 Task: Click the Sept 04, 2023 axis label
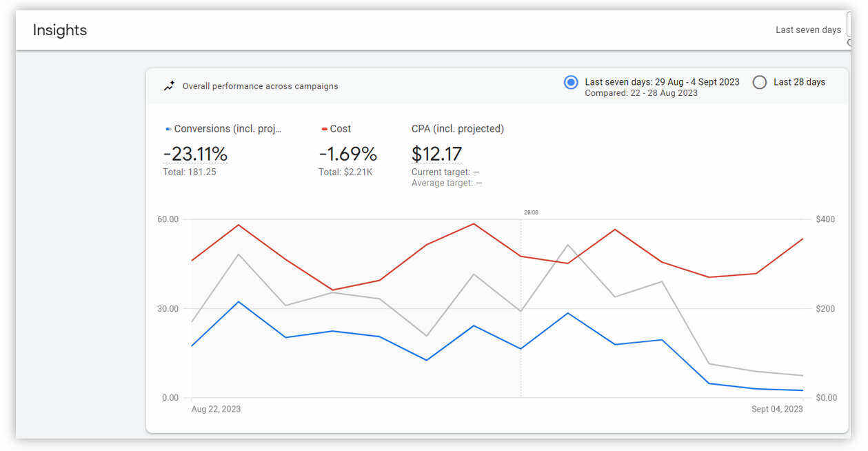pyautogui.click(x=777, y=409)
